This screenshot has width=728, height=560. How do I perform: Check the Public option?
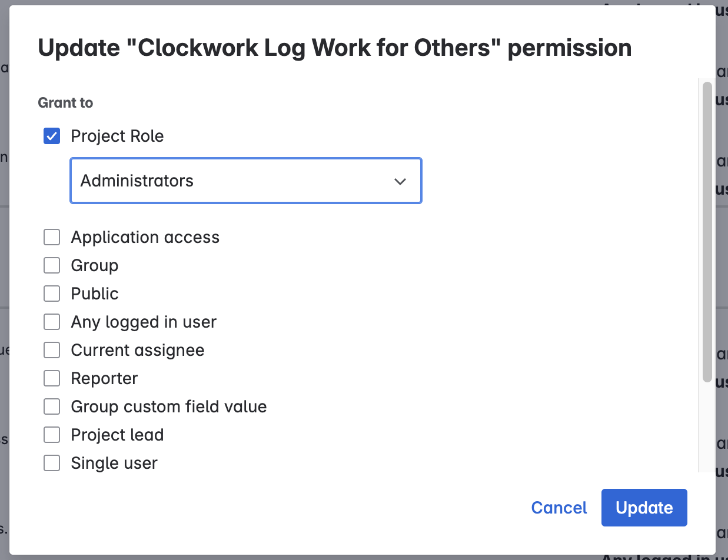coord(52,294)
